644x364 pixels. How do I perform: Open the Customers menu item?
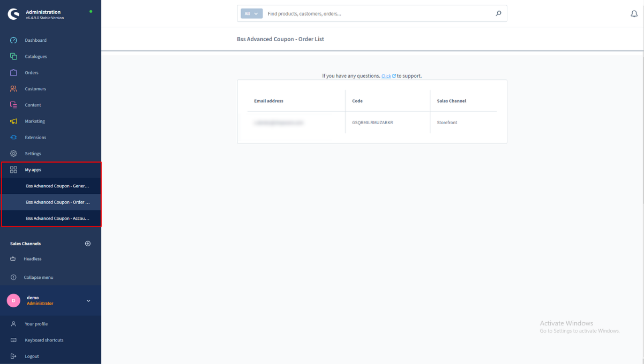click(35, 89)
